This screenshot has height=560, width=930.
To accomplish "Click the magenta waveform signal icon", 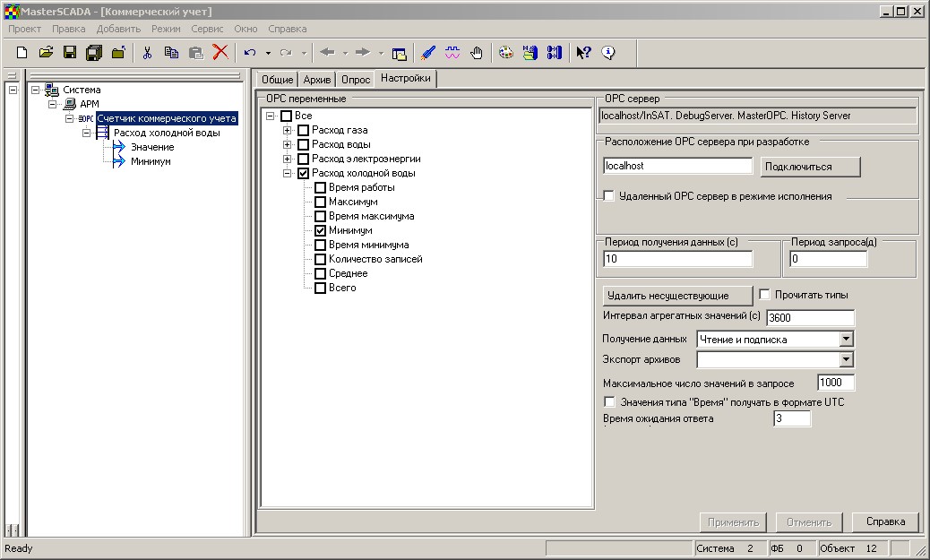I will tap(452, 53).
